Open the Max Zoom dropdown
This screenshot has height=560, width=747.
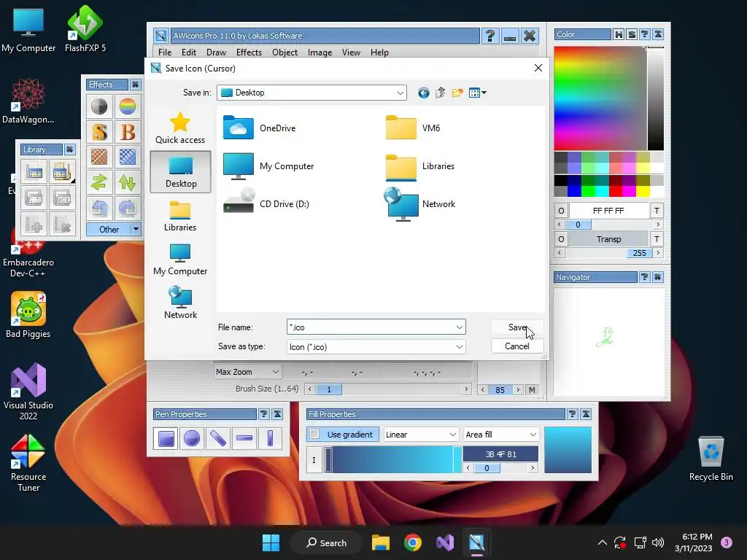tap(275, 371)
